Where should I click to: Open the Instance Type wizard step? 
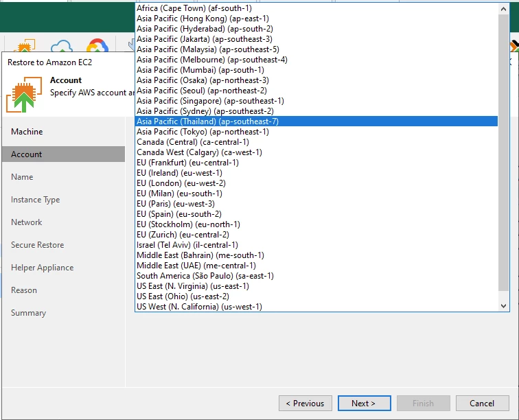pos(64,200)
